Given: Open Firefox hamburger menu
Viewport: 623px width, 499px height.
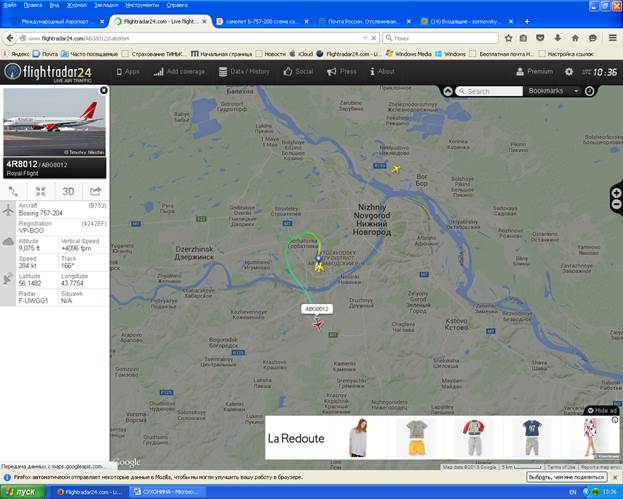Looking at the screenshot, I should (x=613, y=38).
